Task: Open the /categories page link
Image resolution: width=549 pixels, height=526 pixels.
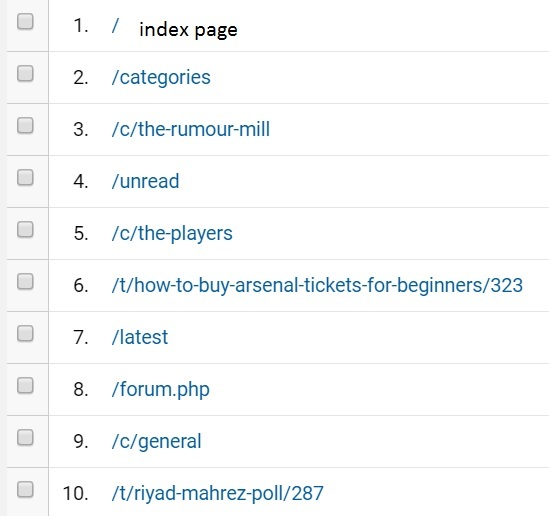Action: [x=161, y=78]
